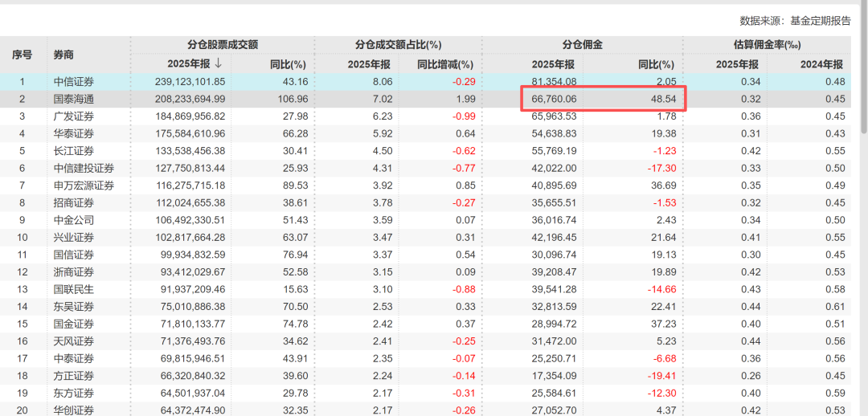Click the -0.99 share change cell
Screen dimensions: 868x416
(x=463, y=116)
